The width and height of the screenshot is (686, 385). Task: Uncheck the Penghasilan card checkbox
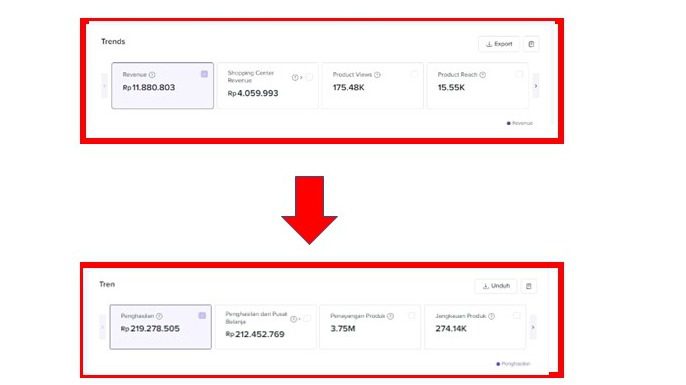(x=202, y=315)
